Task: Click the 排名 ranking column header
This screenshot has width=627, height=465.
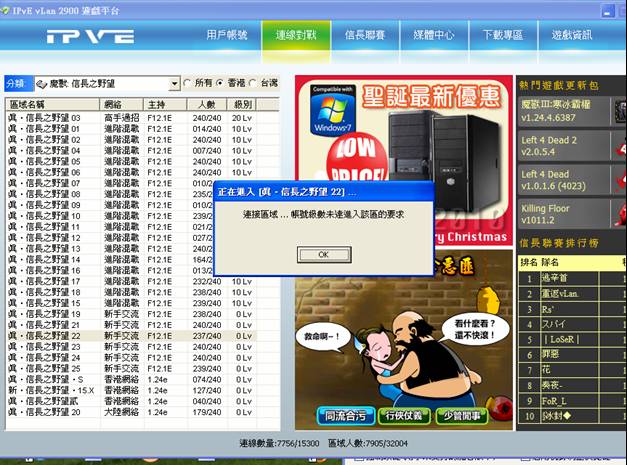Action: click(529, 262)
